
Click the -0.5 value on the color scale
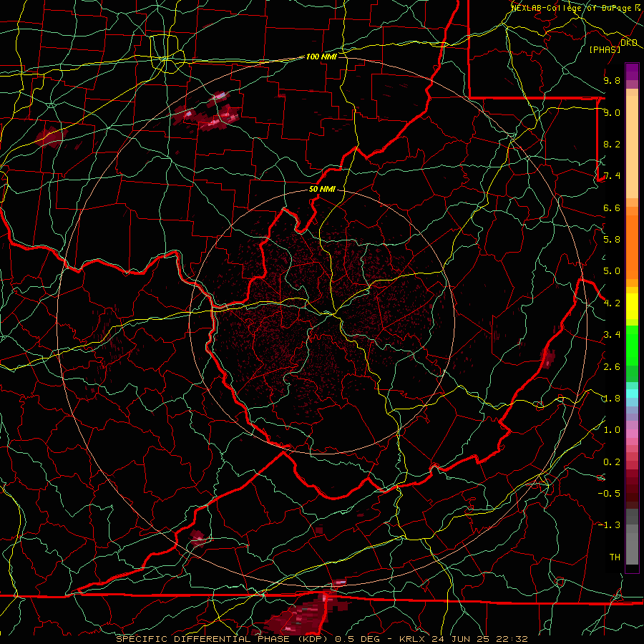[x=609, y=494]
